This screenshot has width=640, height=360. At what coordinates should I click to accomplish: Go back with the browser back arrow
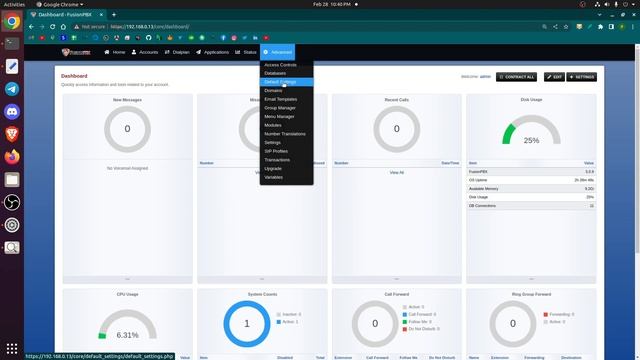coord(31,27)
